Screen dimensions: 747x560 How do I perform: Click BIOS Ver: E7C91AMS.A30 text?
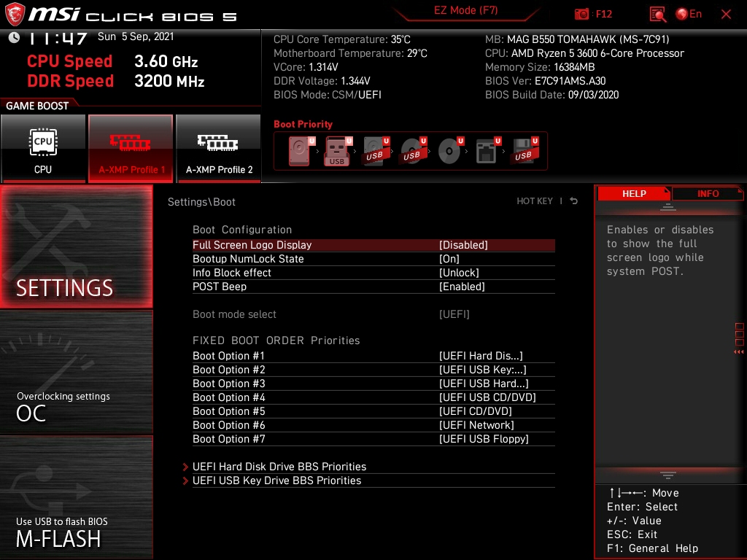tap(546, 81)
